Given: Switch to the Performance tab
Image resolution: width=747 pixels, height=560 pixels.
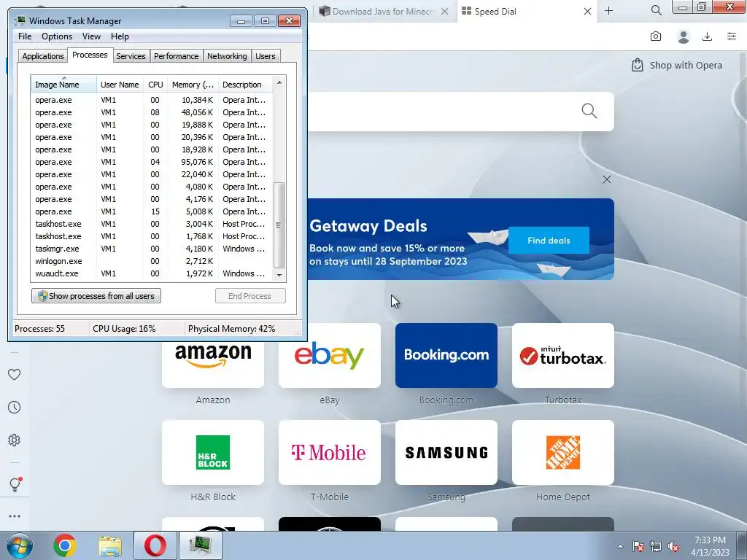Looking at the screenshot, I should [177, 56].
